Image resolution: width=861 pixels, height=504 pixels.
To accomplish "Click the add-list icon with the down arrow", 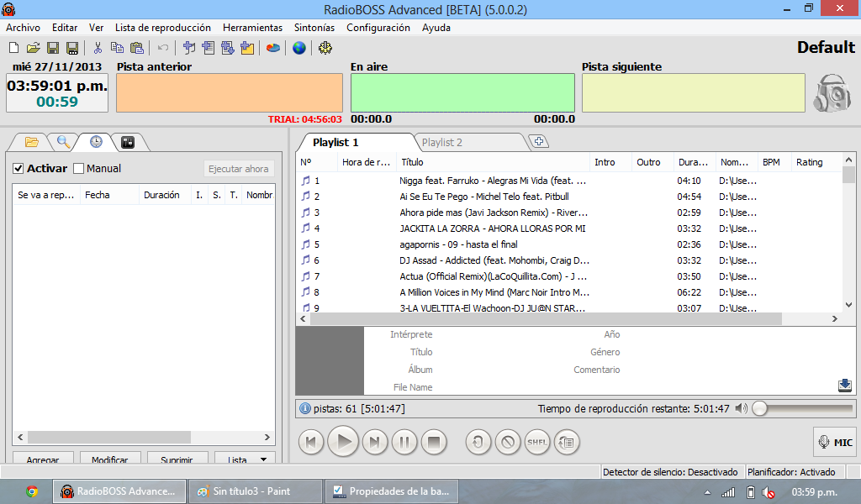I will [x=227, y=48].
